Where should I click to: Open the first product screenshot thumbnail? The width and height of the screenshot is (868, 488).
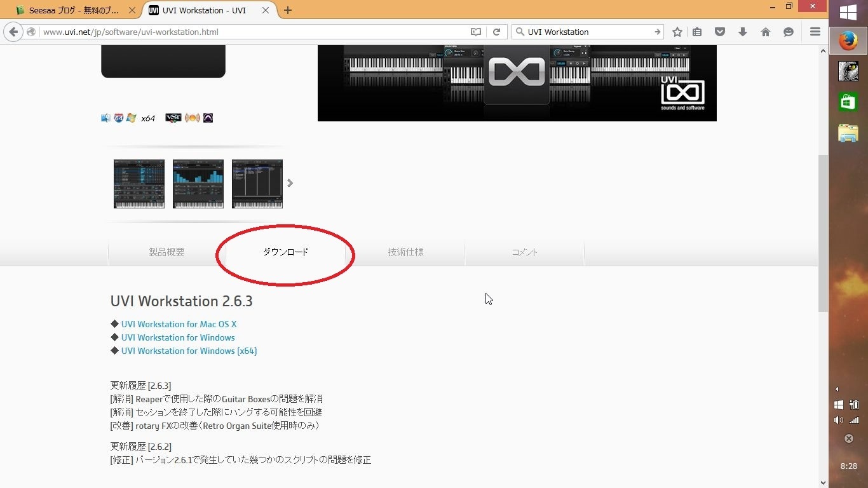139,184
